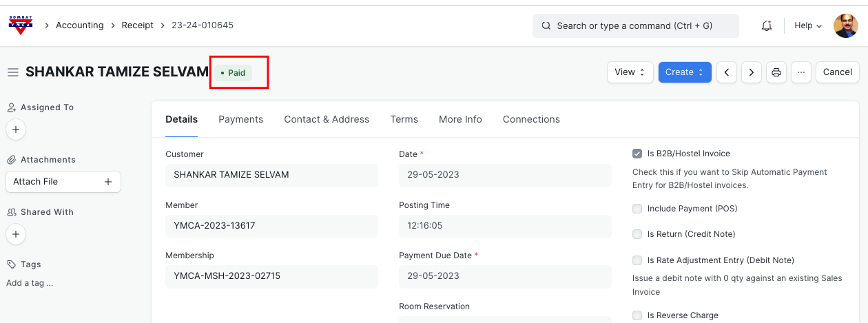Uncheck Is B2B/Hostel Invoice checkbox
The image size is (868, 323).
637,154
